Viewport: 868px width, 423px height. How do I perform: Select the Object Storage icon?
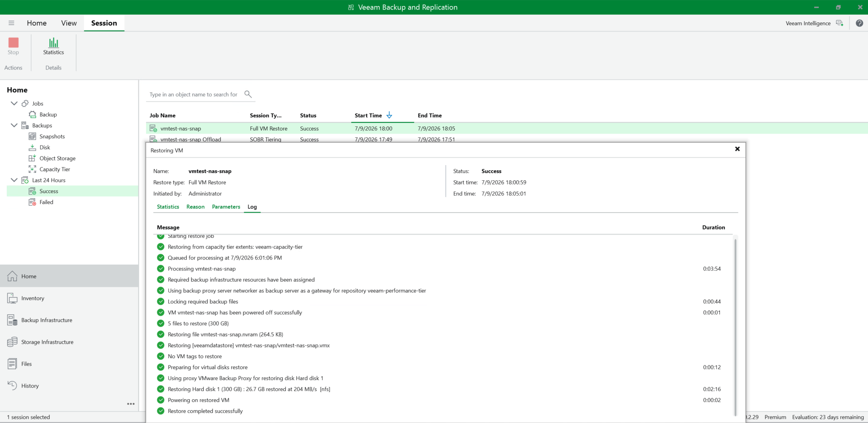click(32, 158)
